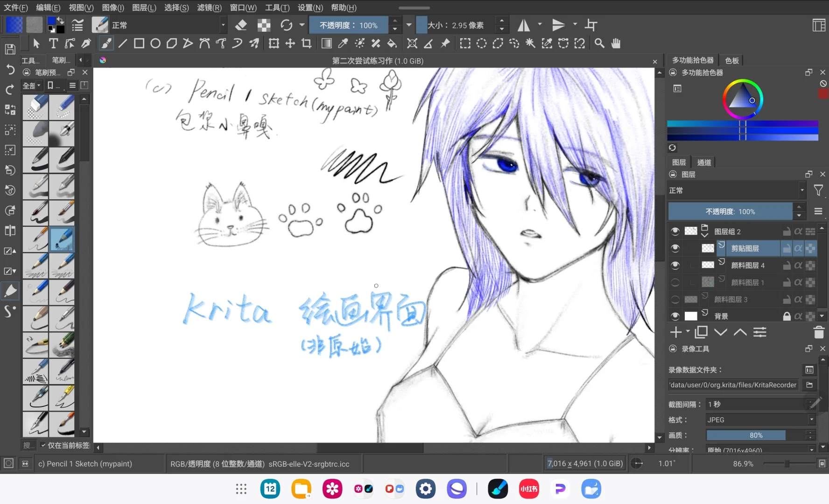Switch to the 色板 tab
Viewport: 829px width, 504px height.
click(732, 60)
